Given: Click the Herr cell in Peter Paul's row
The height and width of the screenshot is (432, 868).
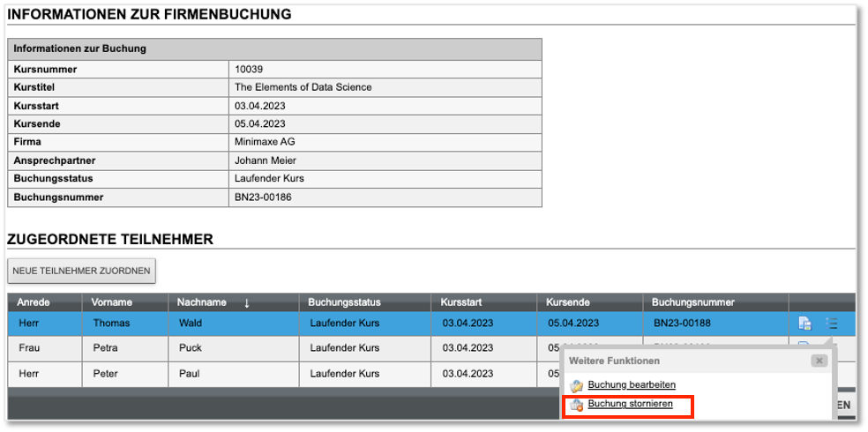Looking at the screenshot, I should [27, 373].
